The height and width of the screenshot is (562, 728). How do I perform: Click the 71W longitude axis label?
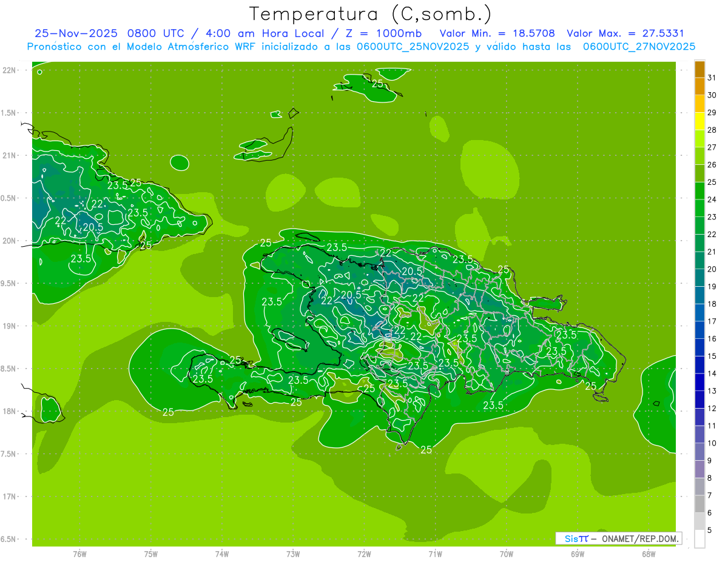pyautogui.click(x=435, y=554)
